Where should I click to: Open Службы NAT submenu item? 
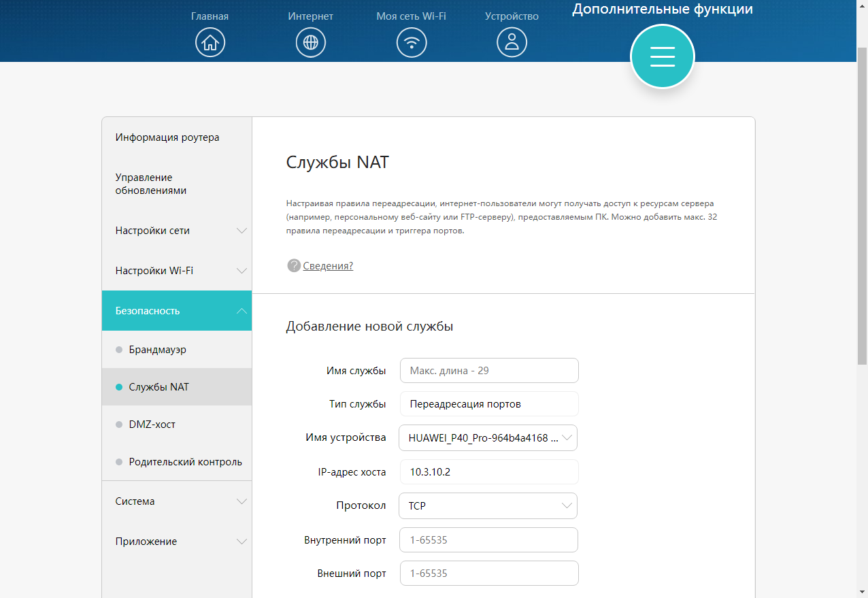pyautogui.click(x=177, y=387)
